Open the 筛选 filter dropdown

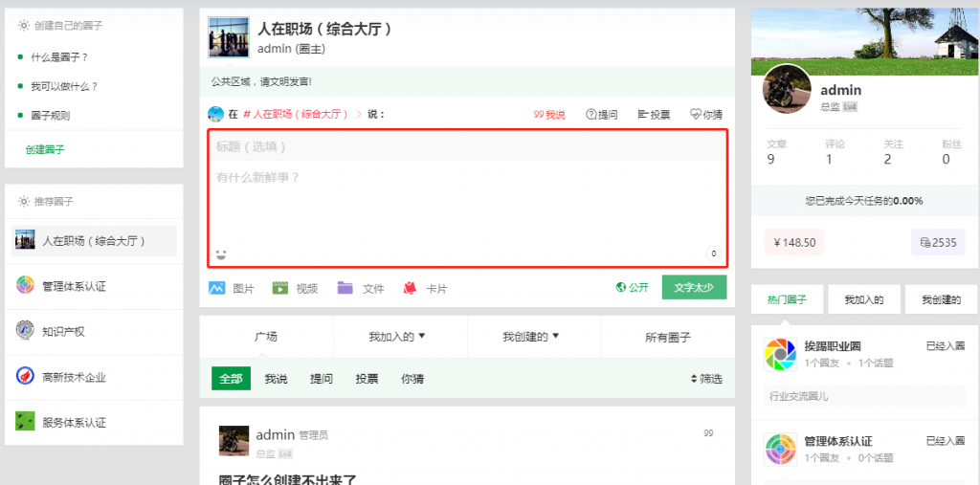pos(706,379)
